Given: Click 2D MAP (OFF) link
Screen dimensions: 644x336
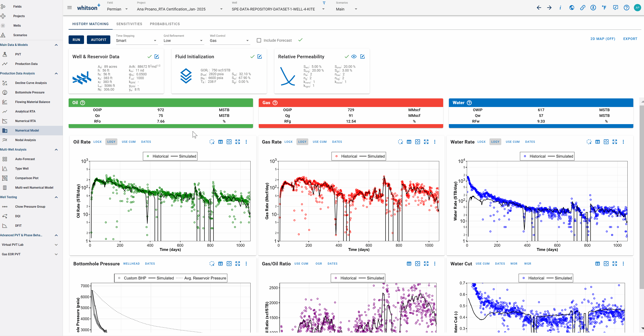Looking at the screenshot, I should 603,39.
